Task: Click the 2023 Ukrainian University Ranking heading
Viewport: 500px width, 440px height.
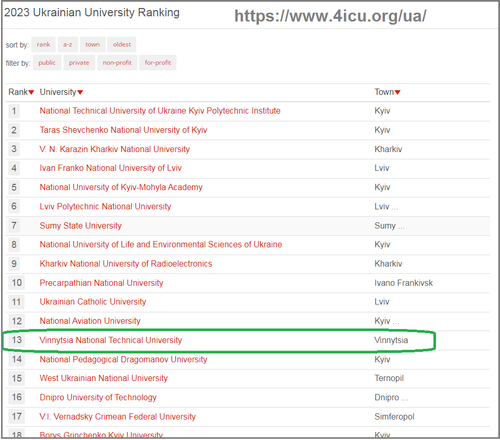Action: (92, 12)
